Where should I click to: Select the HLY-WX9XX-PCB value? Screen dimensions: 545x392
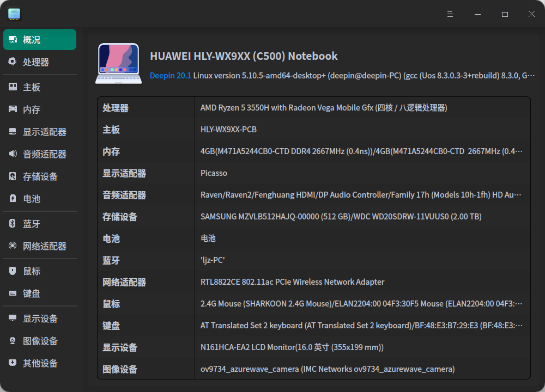(228, 130)
